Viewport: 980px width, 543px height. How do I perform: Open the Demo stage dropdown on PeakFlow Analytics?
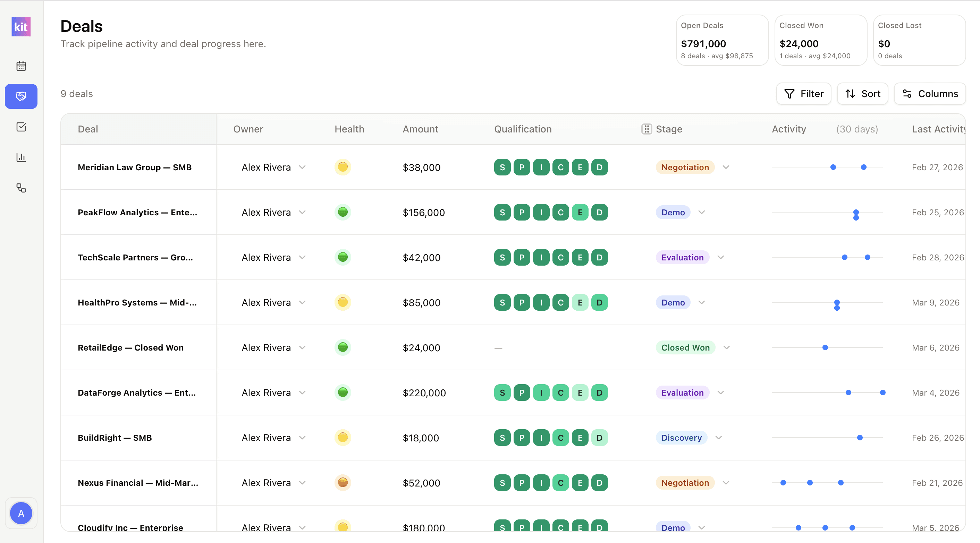pos(702,212)
